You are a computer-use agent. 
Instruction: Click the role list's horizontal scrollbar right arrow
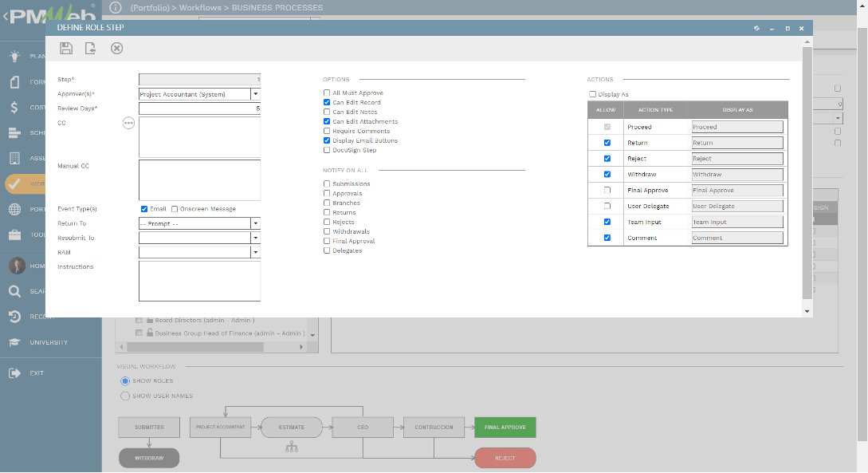click(x=301, y=347)
